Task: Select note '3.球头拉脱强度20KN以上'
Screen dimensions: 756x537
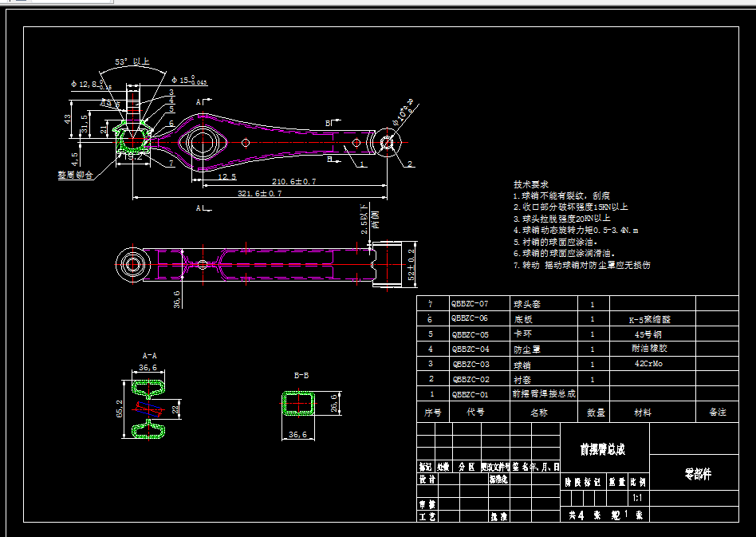Action: pyautogui.click(x=562, y=219)
